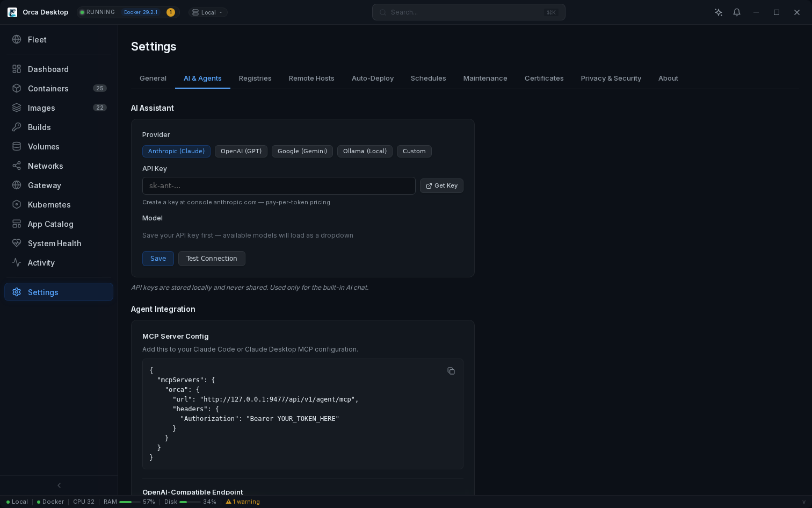Viewport: 812px width, 508px height.
Task: Collapse the sidebar with the chevron
Action: [59, 485]
